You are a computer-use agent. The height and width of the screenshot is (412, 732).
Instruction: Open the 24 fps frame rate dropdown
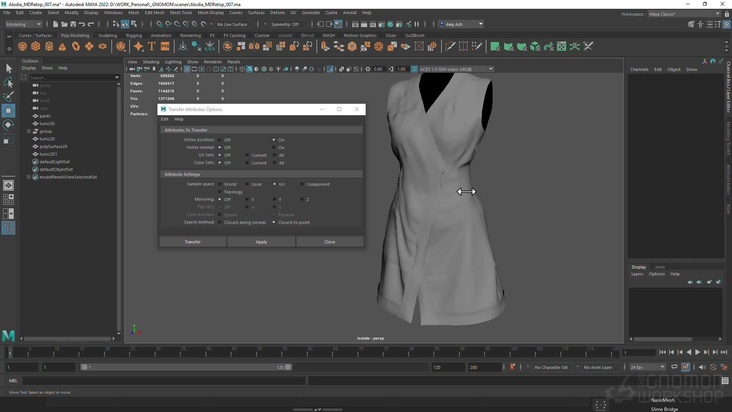pyautogui.click(x=648, y=367)
